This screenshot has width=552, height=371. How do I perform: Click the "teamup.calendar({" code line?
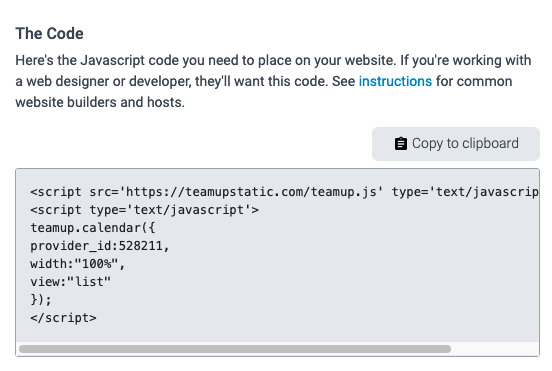[93, 228]
